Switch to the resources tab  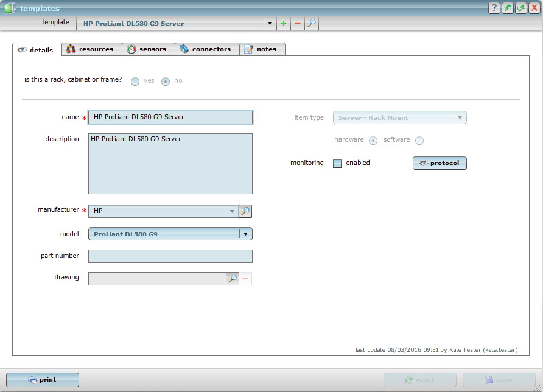click(90, 49)
